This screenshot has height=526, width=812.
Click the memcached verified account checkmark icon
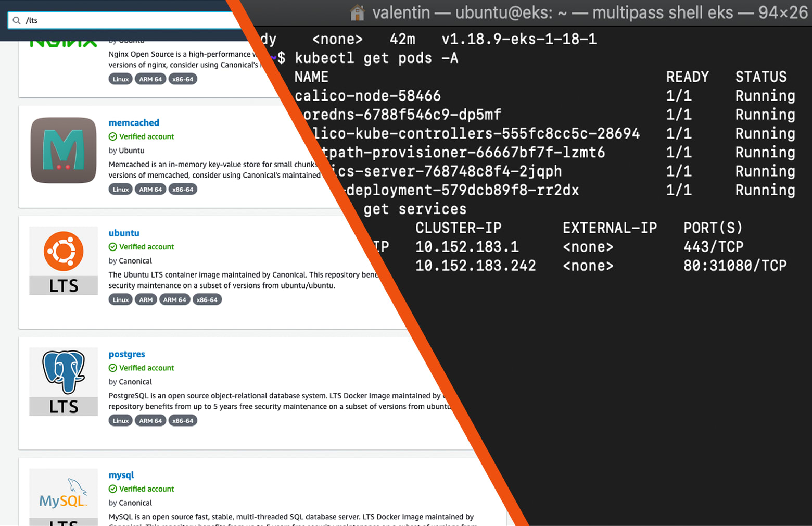(113, 136)
